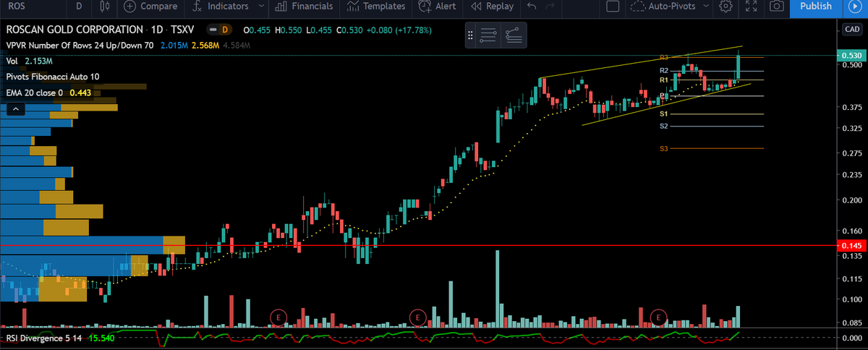Viewport: 868px width, 350px height.
Task: Click the Replay rewind icon
Action: click(475, 7)
